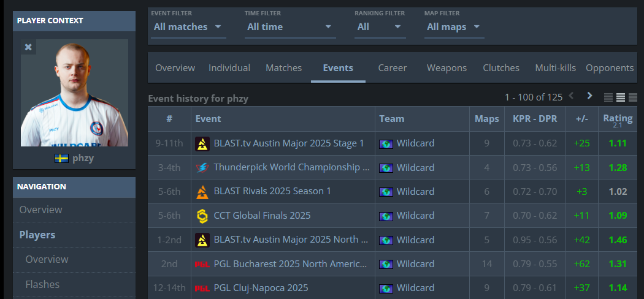The width and height of the screenshot is (644, 299).
Task: Click Wildcard logo in PGL Bucharest row
Action: [x=386, y=265]
